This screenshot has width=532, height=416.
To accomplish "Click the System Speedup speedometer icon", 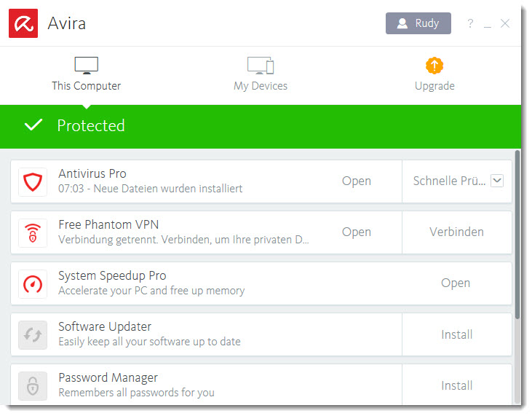I will 33,284.
